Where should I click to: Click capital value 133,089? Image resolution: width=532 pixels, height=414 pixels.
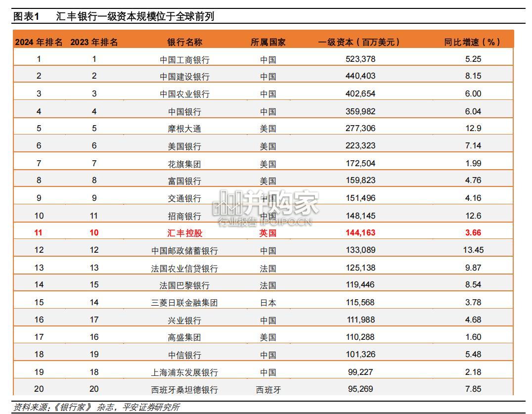pos(360,250)
